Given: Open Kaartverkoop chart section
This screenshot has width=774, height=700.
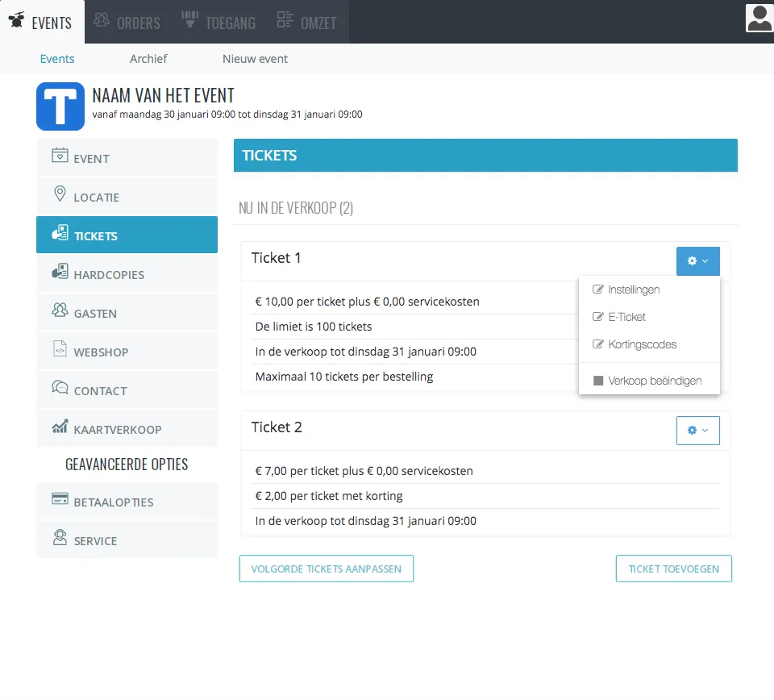Looking at the screenshot, I should click(x=127, y=429).
